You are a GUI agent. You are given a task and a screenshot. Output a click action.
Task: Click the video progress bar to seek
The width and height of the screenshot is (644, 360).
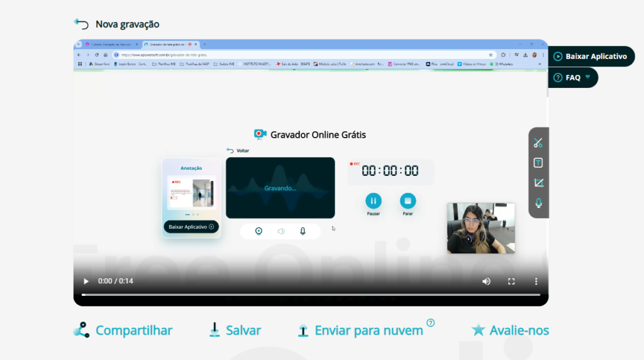311,295
